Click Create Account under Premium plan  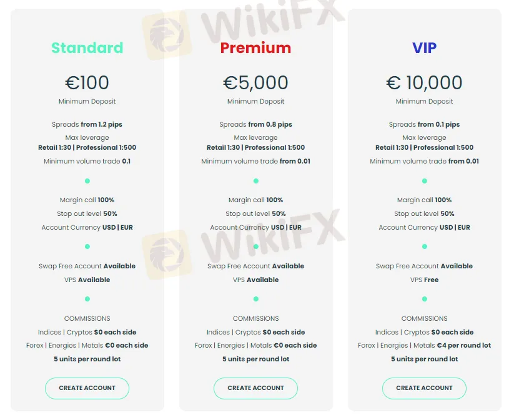point(255,388)
